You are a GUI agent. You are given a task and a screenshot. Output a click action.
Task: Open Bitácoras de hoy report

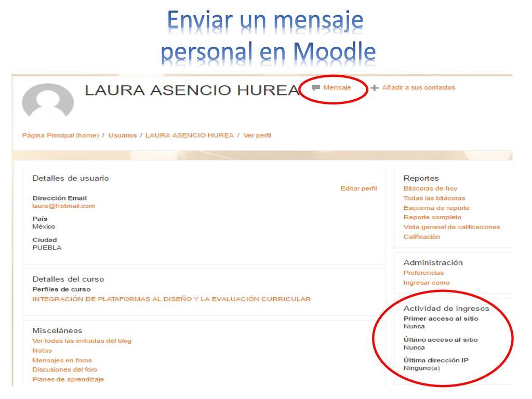click(430, 188)
